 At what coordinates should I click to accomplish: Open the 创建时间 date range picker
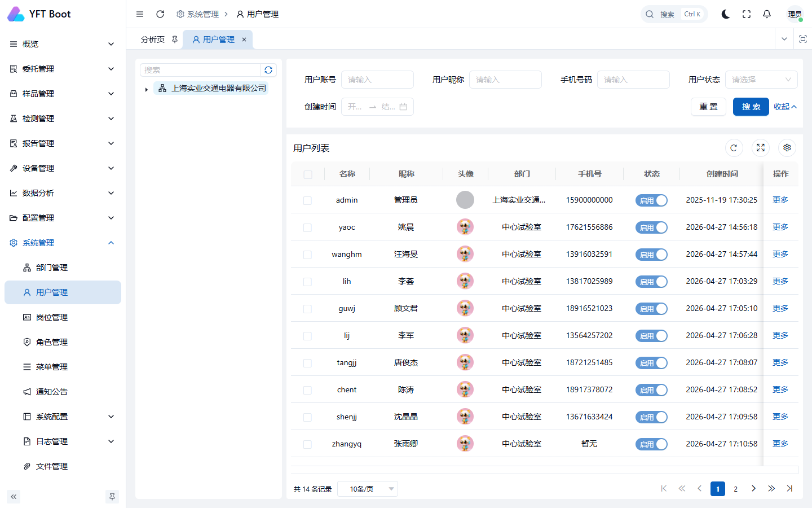377,107
